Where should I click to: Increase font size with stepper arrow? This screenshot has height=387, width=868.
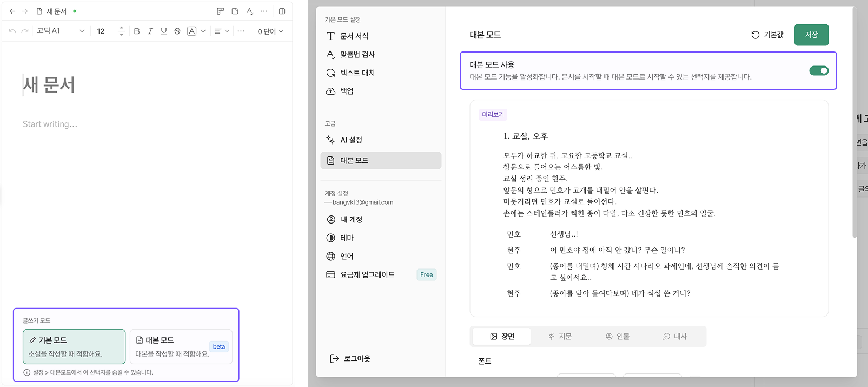coord(121,28)
